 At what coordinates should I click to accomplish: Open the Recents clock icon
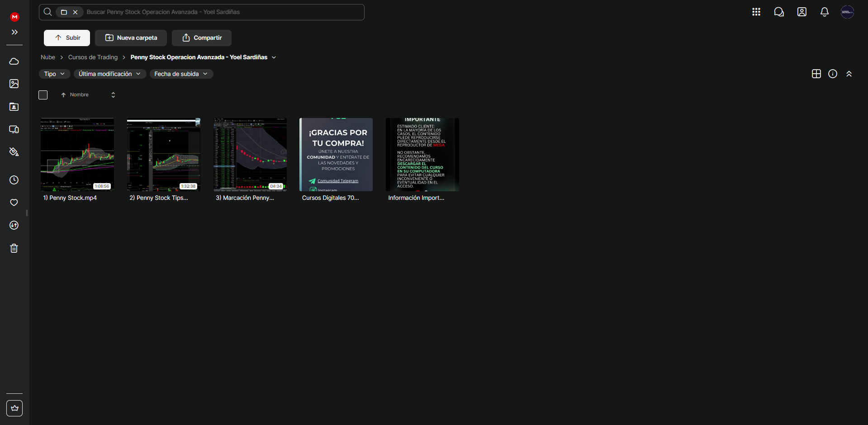coord(14,180)
